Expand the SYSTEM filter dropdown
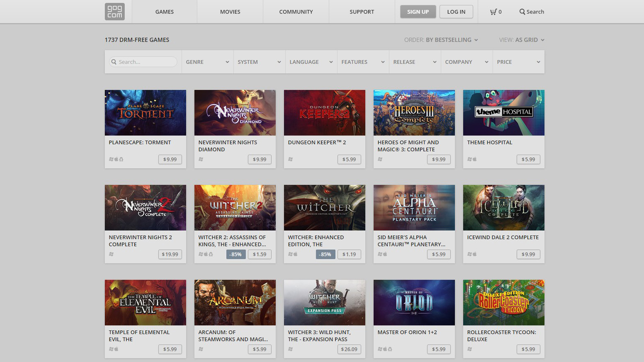 tap(259, 62)
